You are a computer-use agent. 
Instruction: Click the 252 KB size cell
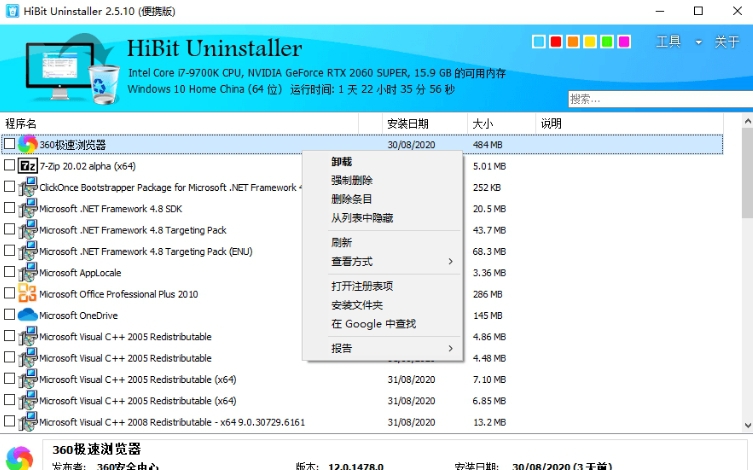(486, 187)
